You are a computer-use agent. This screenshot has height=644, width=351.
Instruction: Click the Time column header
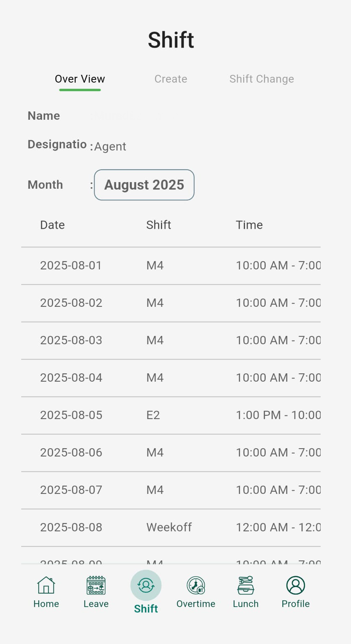pos(249,225)
